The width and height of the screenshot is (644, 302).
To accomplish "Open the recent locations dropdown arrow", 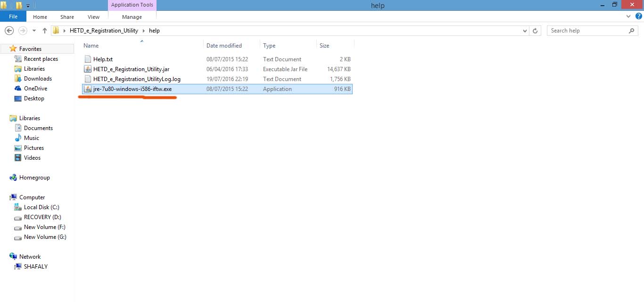I will (34, 31).
